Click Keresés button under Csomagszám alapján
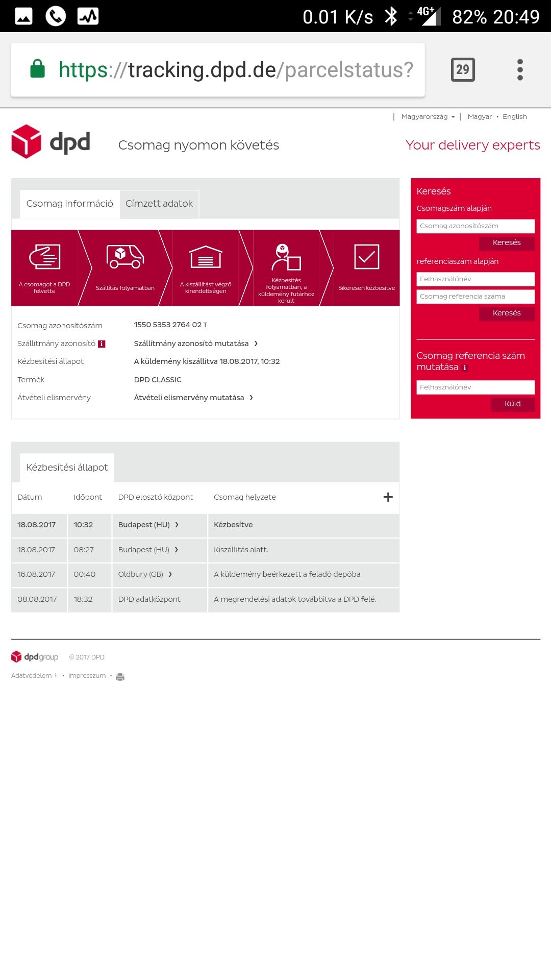 pos(507,243)
